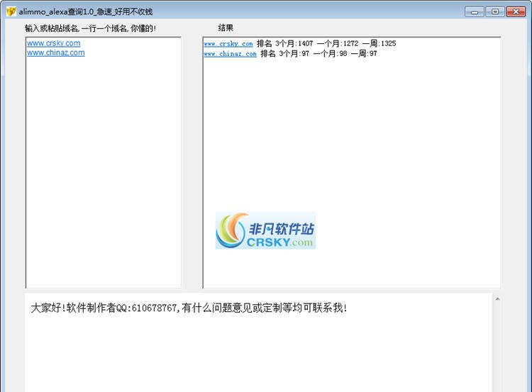Minimize the alimmo_alexa window
532x392 pixels.
(475, 12)
